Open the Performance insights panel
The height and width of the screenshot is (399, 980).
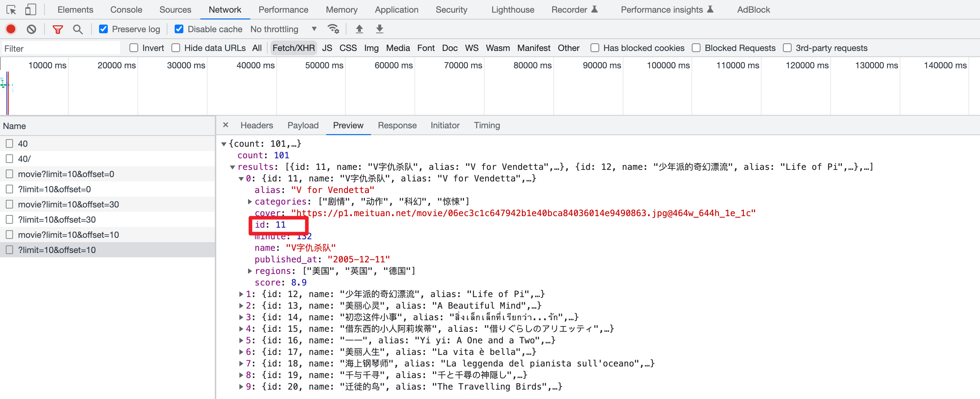pyautogui.click(x=667, y=10)
